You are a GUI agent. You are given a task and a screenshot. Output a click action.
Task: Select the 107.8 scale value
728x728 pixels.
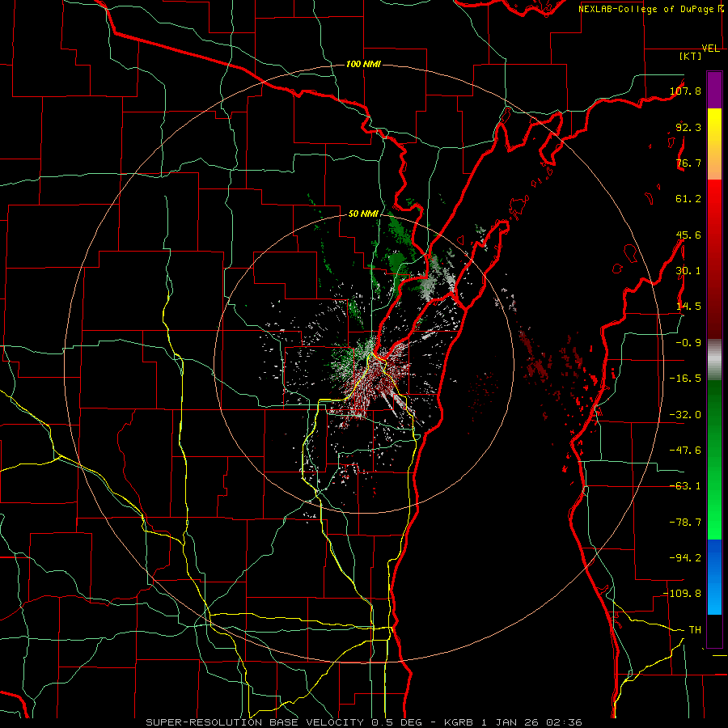click(x=685, y=91)
